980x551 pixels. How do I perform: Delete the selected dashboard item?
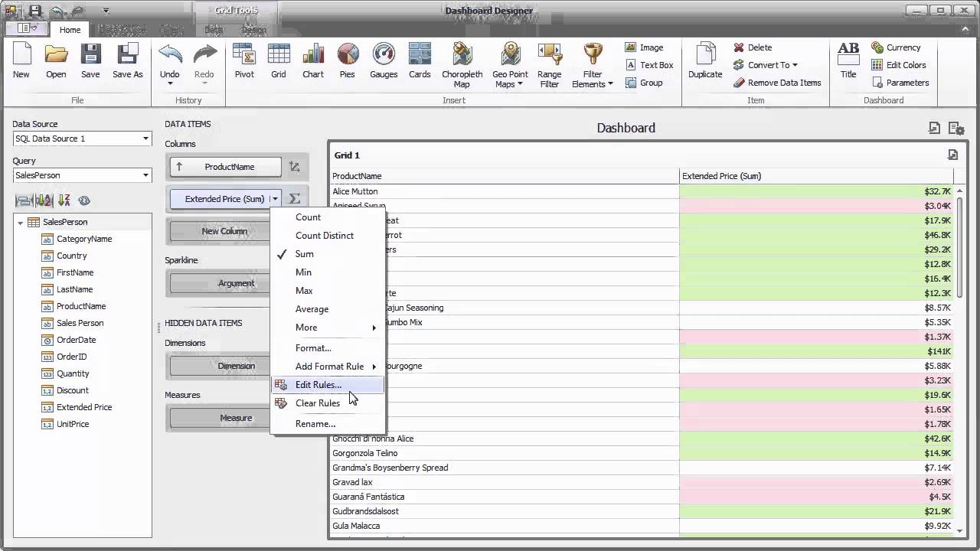(753, 47)
